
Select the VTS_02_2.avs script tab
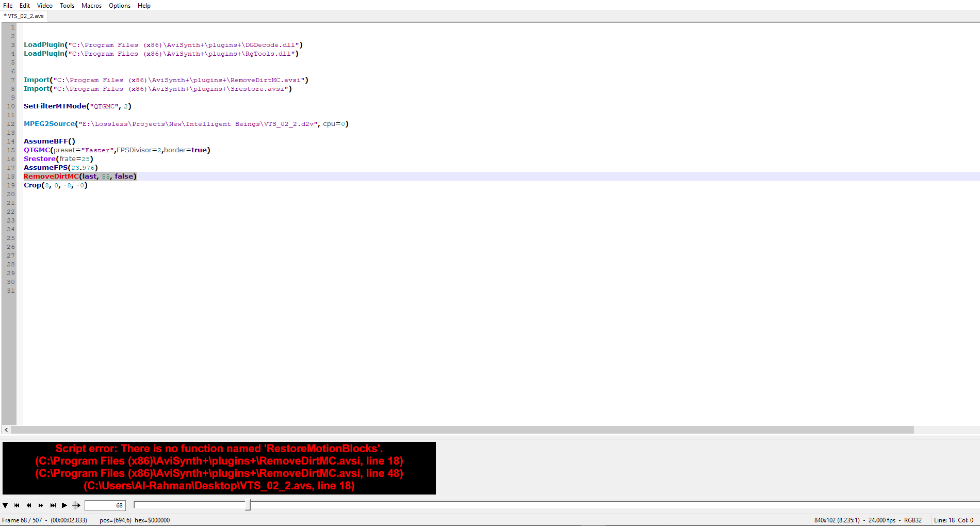click(24, 16)
